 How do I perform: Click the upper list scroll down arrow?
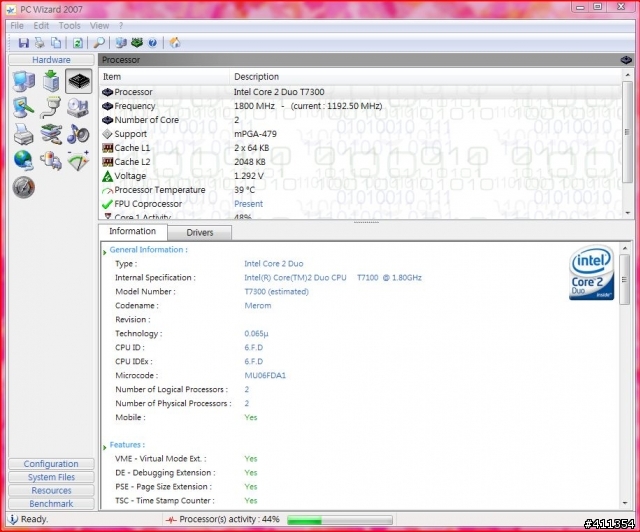pyautogui.click(x=627, y=213)
